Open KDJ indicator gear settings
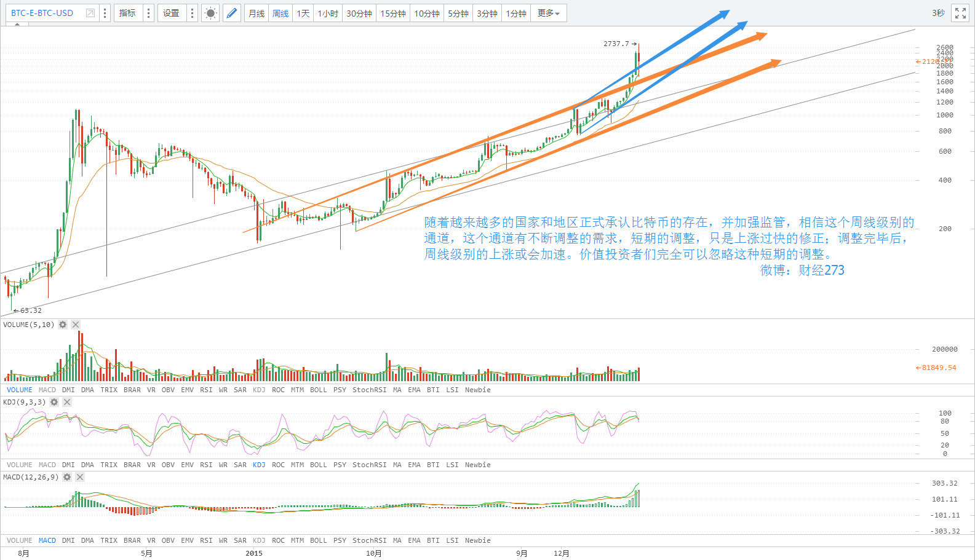 tap(54, 402)
